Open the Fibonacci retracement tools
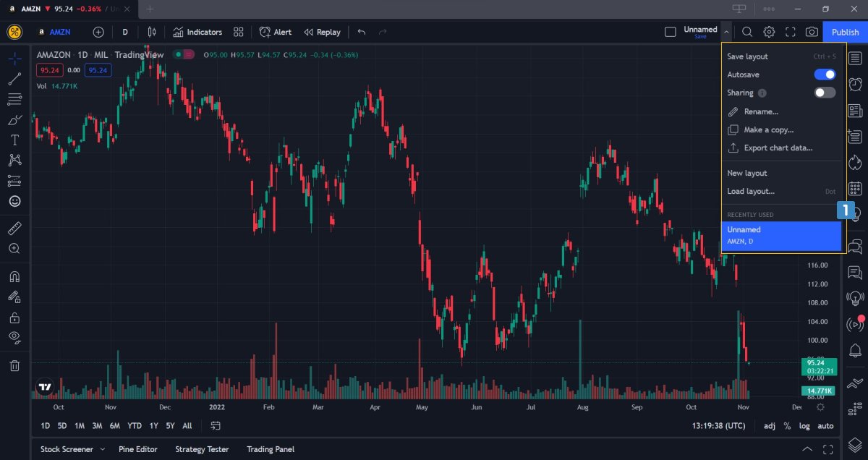The image size is (868, 460). pyautogui.click(x=14, y=99)
